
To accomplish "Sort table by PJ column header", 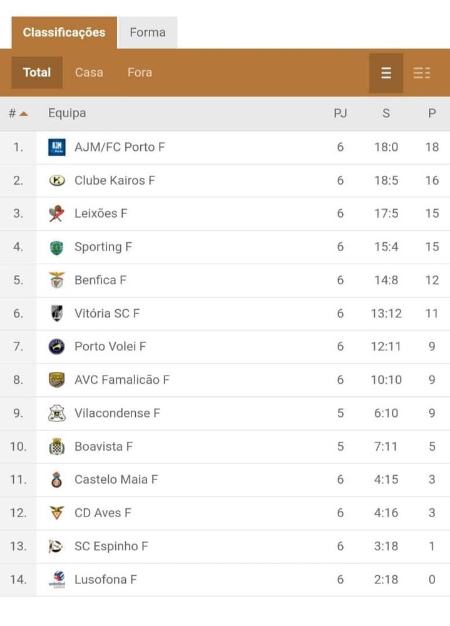I will pos(340,113).
